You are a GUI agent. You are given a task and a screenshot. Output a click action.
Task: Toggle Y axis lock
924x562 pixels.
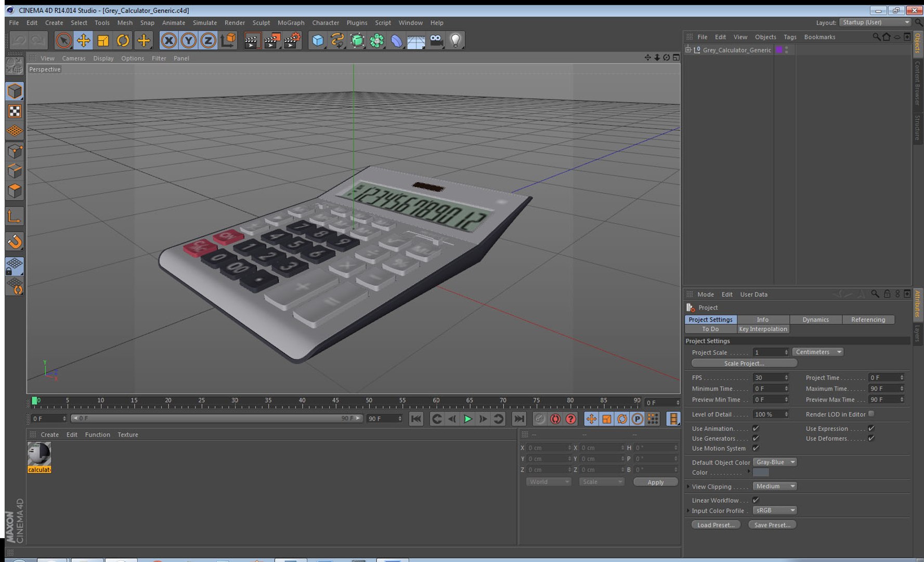click(188, 41)
